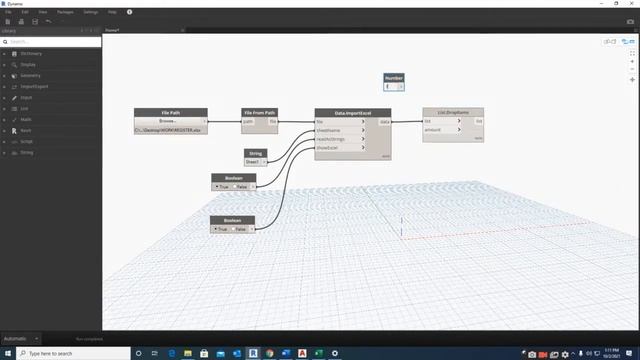
Task: Click the String category icon in library
Action: [x=14, y=153]
